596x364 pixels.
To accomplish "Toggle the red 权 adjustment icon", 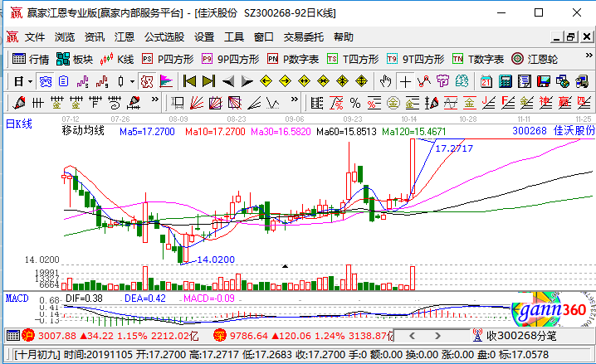I will pos(147,81).
